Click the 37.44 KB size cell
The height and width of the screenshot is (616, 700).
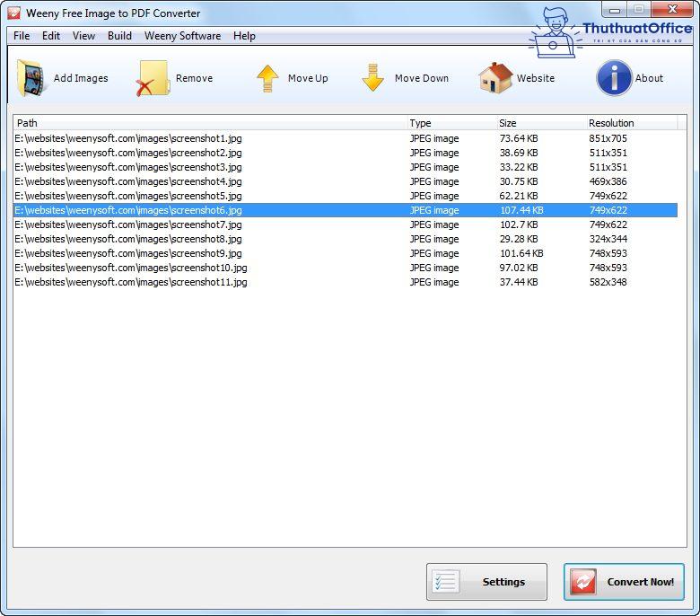point(519,282)
